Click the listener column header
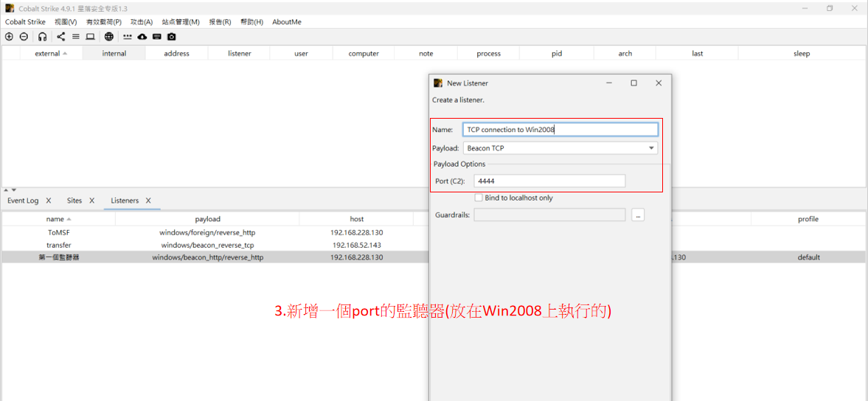Screen dimensions: 868x401 point(239,54)
